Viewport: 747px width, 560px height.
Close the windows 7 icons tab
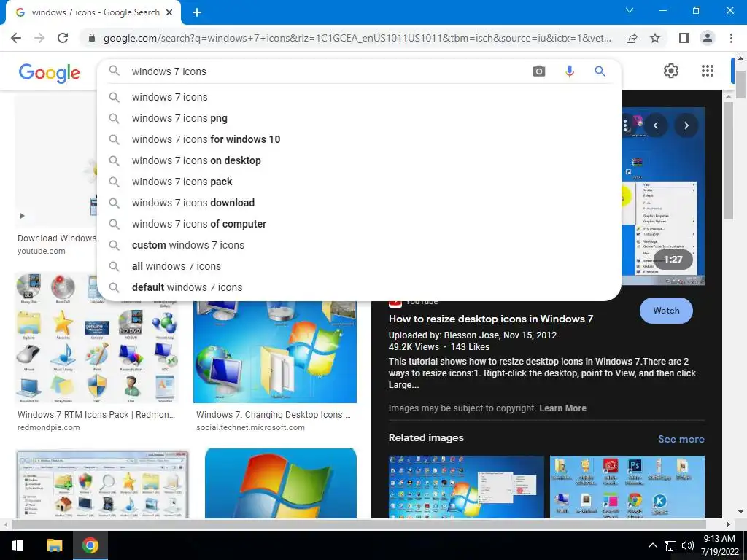(169, 12)
